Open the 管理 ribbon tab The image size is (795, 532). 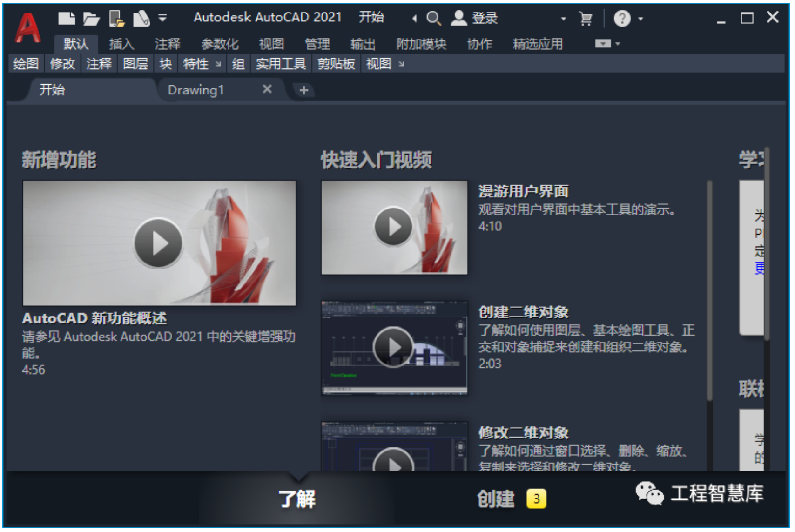[x=317, y=44]
